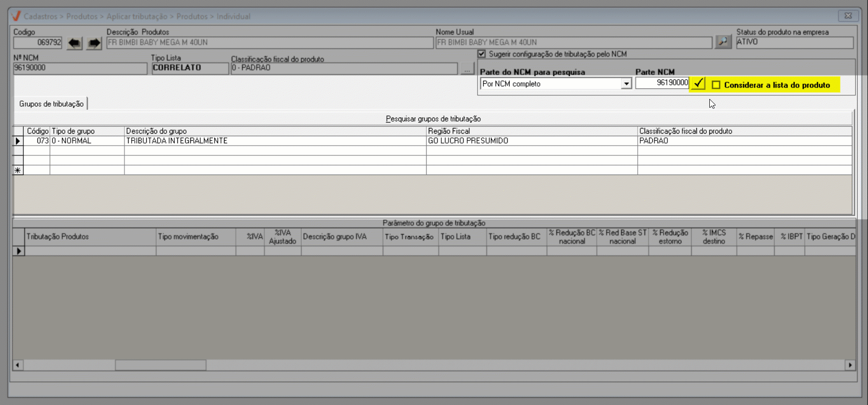The height and width of the screenshot is (405, 868).
Task: Click the % IBPT column header
Action: (790, 237)
